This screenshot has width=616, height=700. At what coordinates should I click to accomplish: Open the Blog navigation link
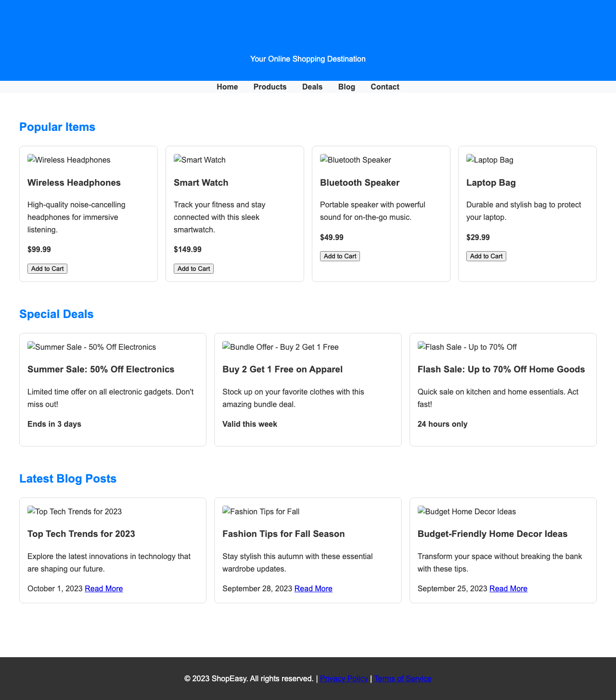pos(346,87)
